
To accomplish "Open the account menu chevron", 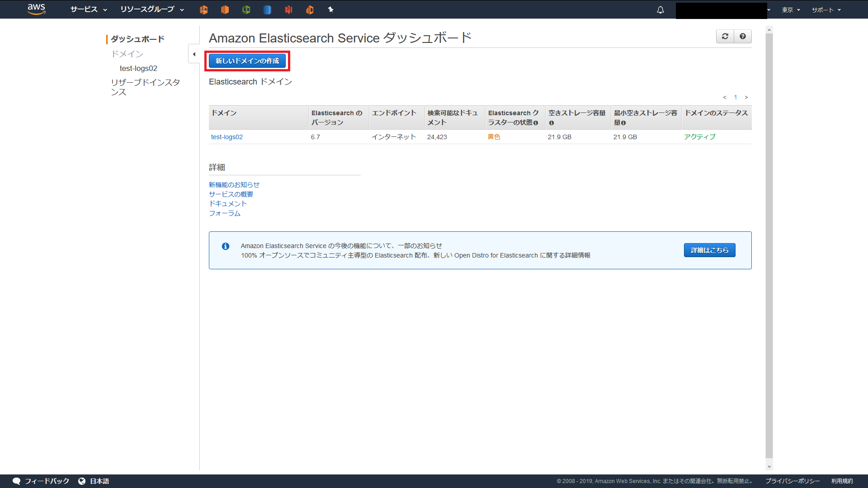I will coord(769,9).
